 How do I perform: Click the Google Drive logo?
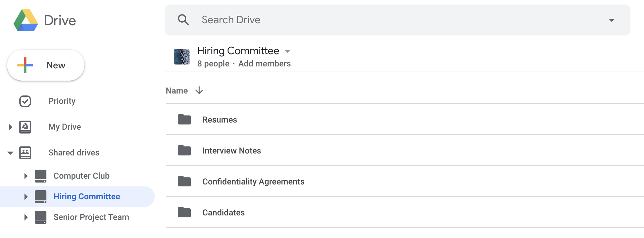(26, 20)
